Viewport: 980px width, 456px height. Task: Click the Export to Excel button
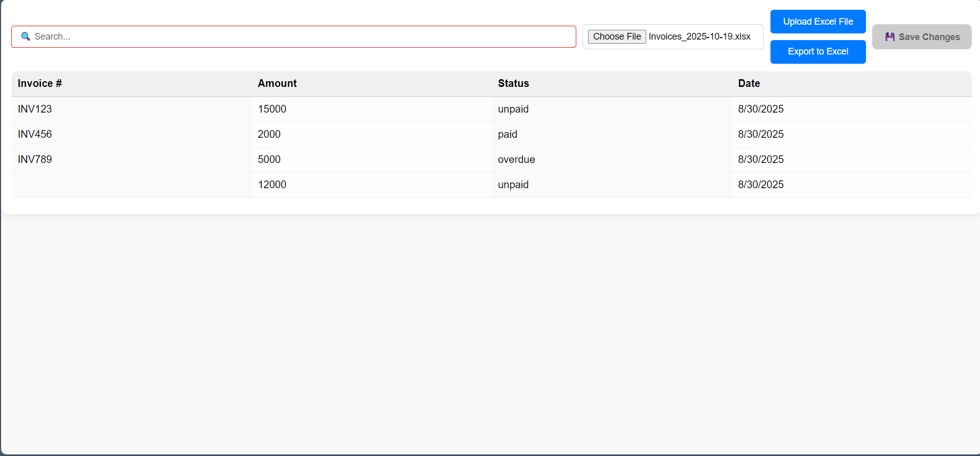coord(818,51)
